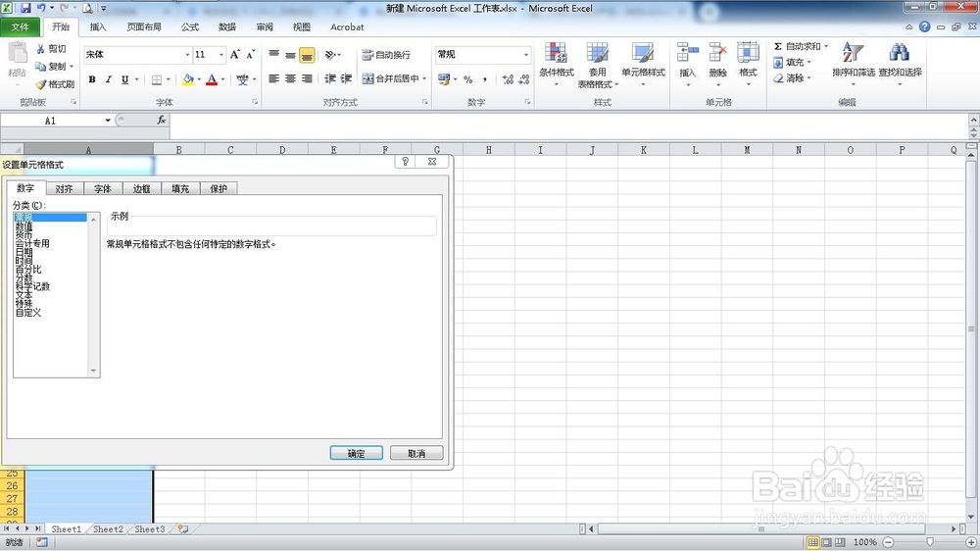Image resolution: width=980 pixels, height=551 pixels.
Task: Click the formula bar input field
Action: pos(568,120)
